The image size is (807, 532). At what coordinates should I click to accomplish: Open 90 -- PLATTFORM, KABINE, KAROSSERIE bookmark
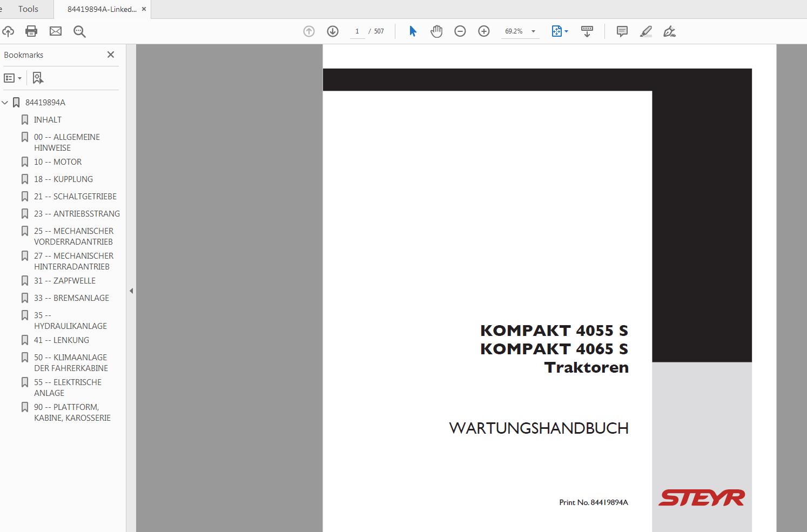(x=72, y=413)
